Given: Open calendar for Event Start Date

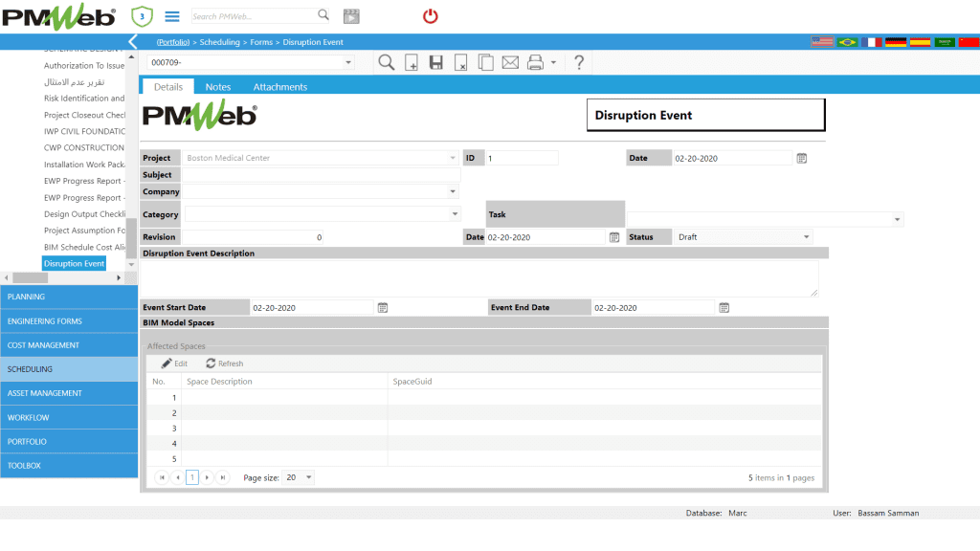Looking at the screenshot, I should coord(383,308).
